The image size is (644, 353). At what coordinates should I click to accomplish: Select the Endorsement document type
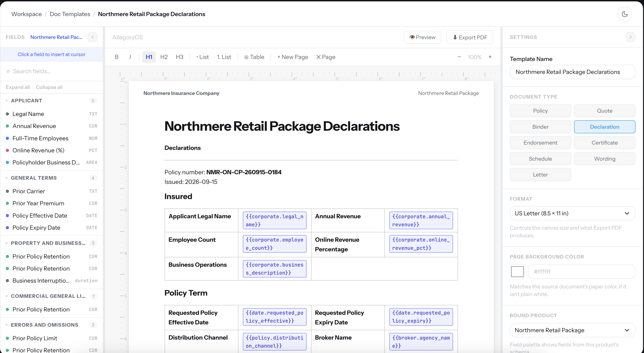(540, 143)
